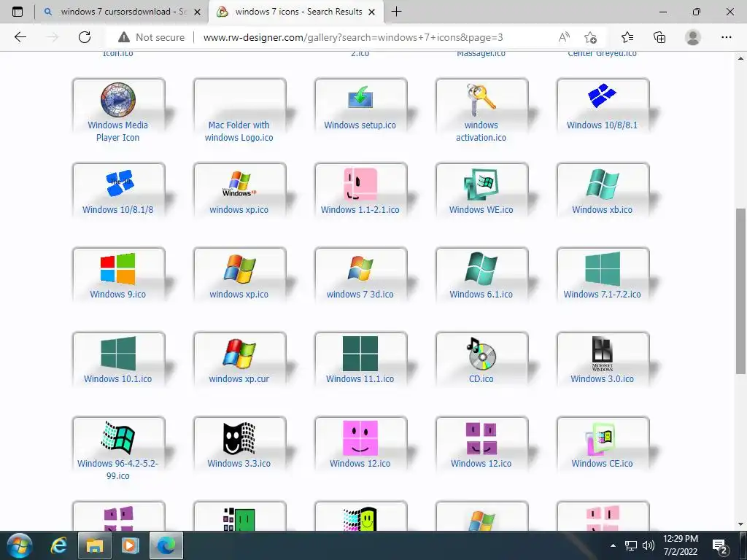Click the Mac Folder with windows Logo.ico link
This screenshot has height=560, width=747.
tap(239, 131)
